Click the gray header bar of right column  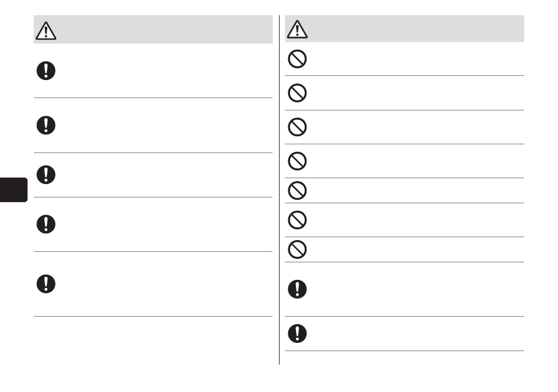404,29
